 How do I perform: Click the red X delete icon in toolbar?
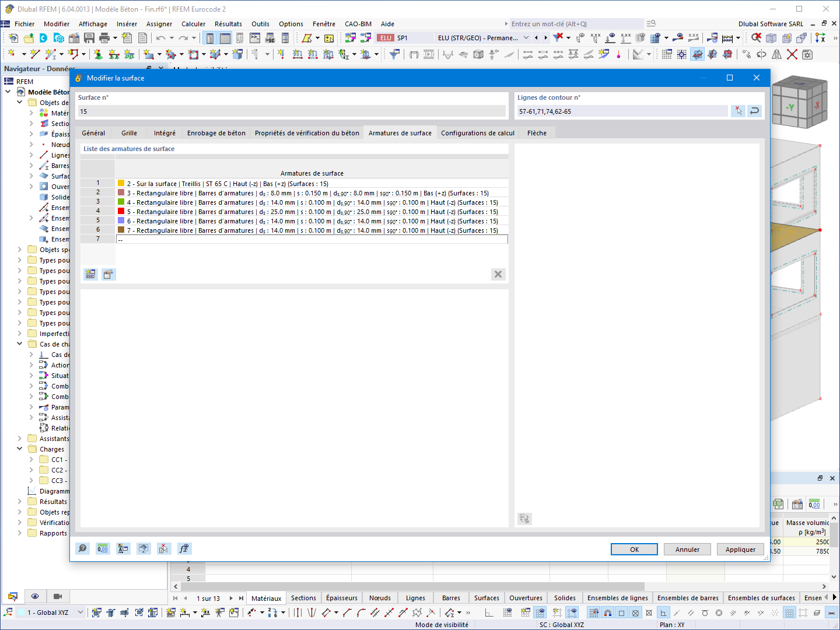[x=792, y=54]
